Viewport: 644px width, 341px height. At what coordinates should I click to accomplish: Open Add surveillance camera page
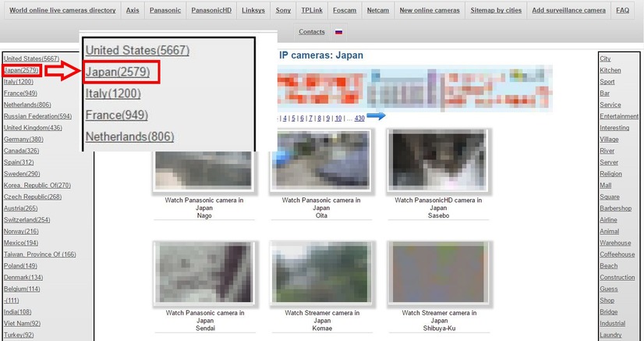(x=568, y=10)
